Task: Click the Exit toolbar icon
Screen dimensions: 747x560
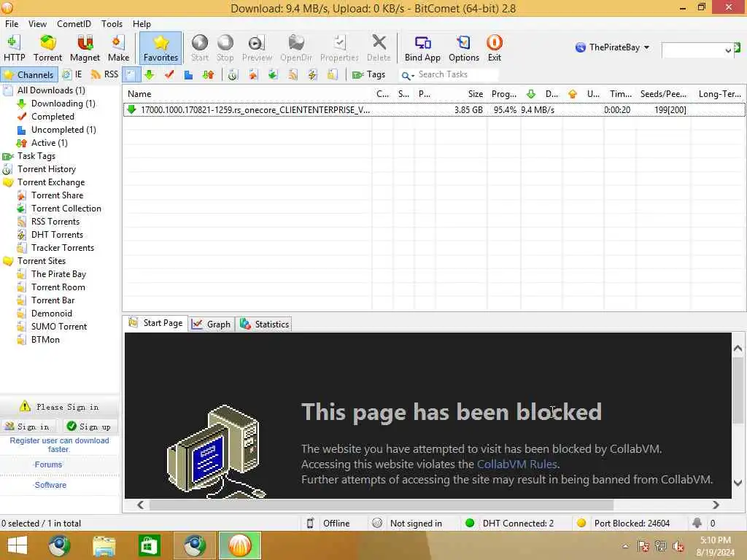Action: (495, 49)
